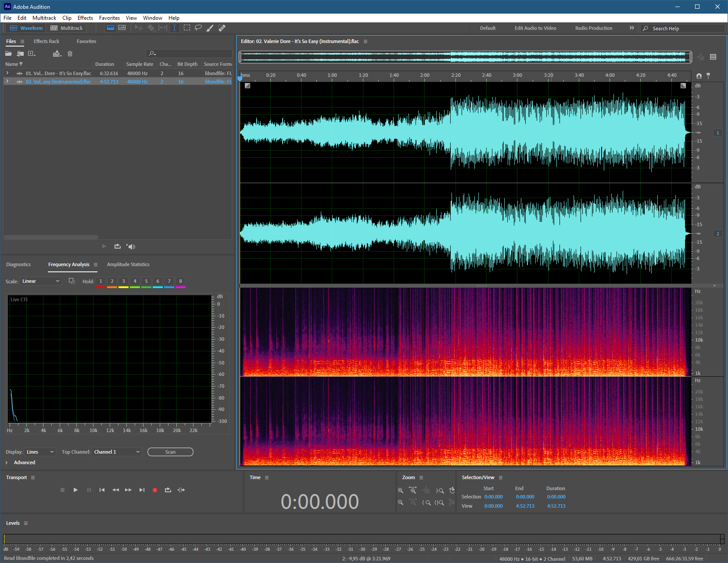Expand the Advanced section
This screenshot has height=563, width=728.
tap(7, 462)
